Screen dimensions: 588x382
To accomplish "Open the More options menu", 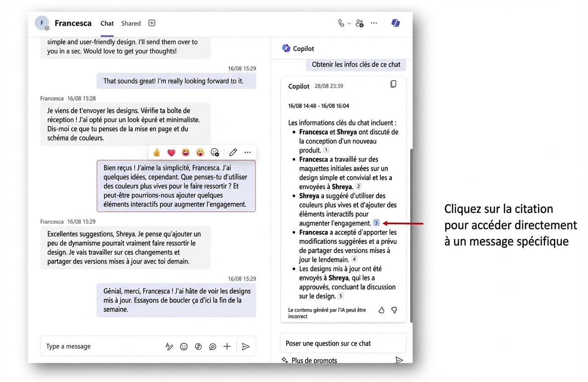I will 373,22.
